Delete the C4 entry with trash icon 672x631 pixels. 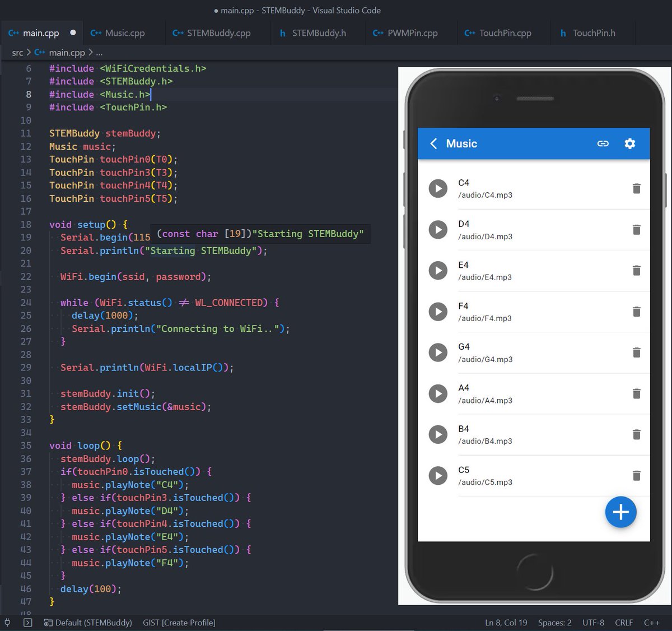[636, 189]
